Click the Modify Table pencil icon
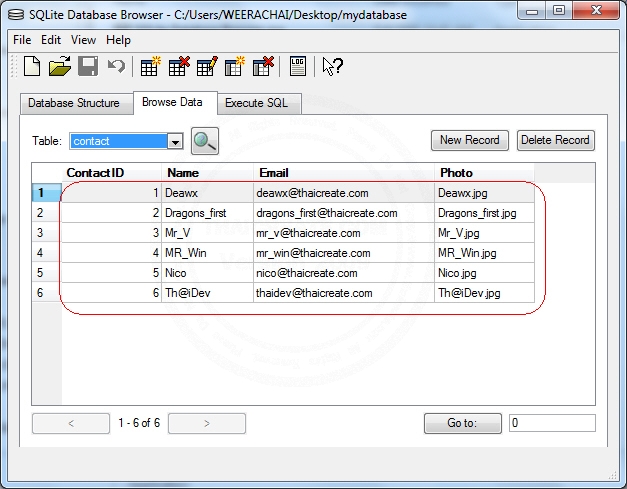627x489 pixels. pos(207,66)
